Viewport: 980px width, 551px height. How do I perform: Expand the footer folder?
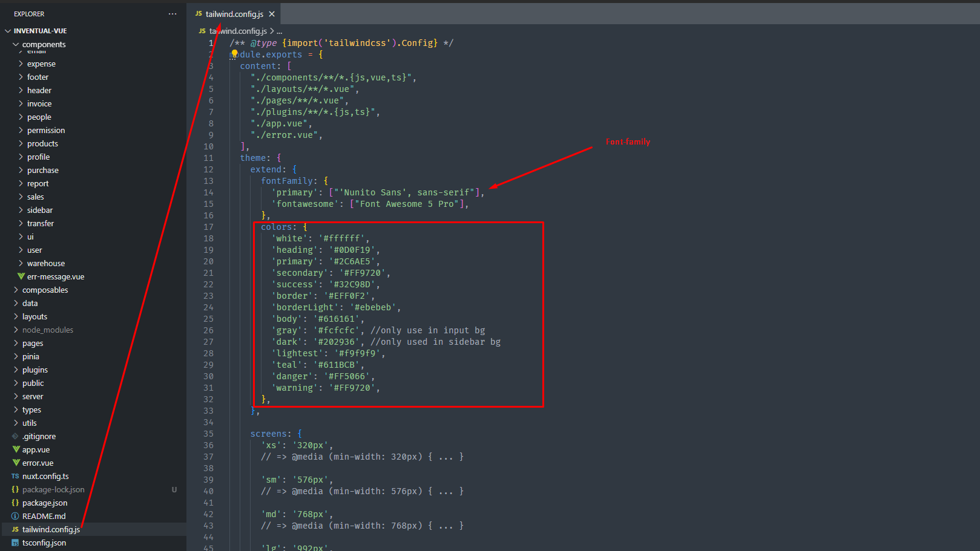(x=38, y=77)
